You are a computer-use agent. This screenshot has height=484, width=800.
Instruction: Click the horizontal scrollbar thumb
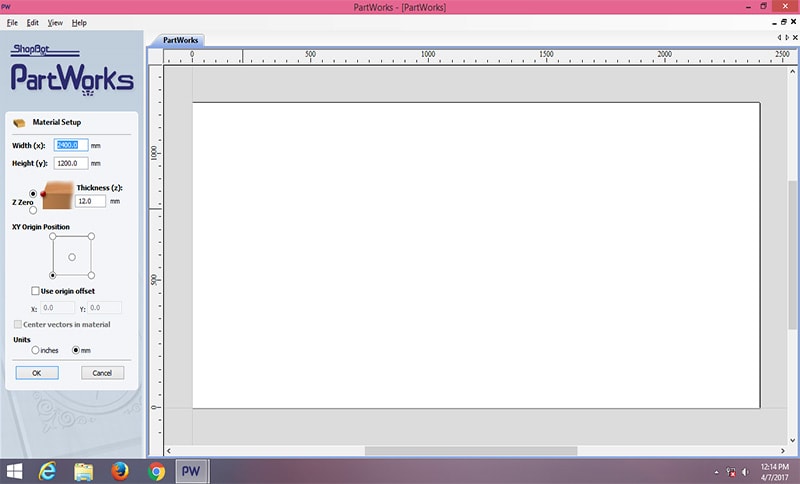click(x=471, y=451)
